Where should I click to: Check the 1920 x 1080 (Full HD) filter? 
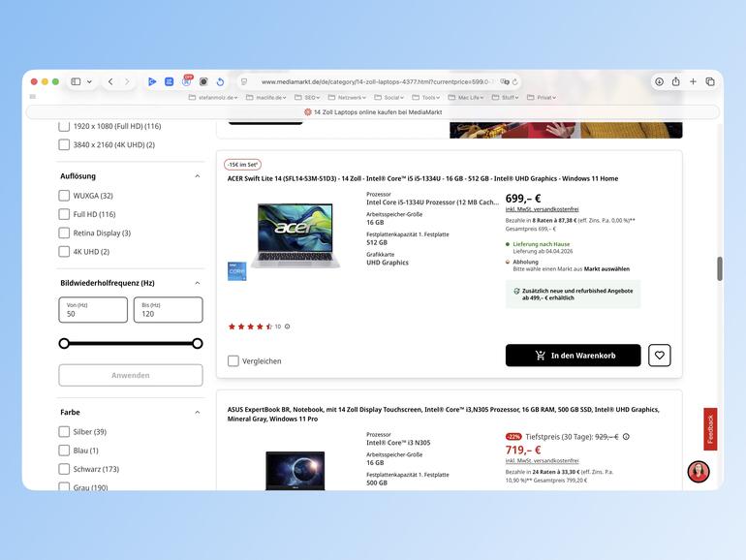pos(64,126)
